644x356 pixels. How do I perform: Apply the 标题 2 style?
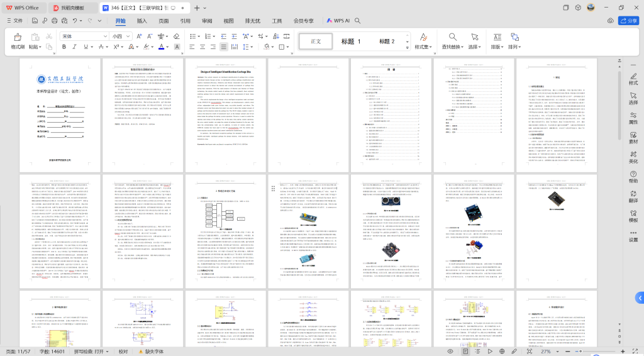pos(387,42)
